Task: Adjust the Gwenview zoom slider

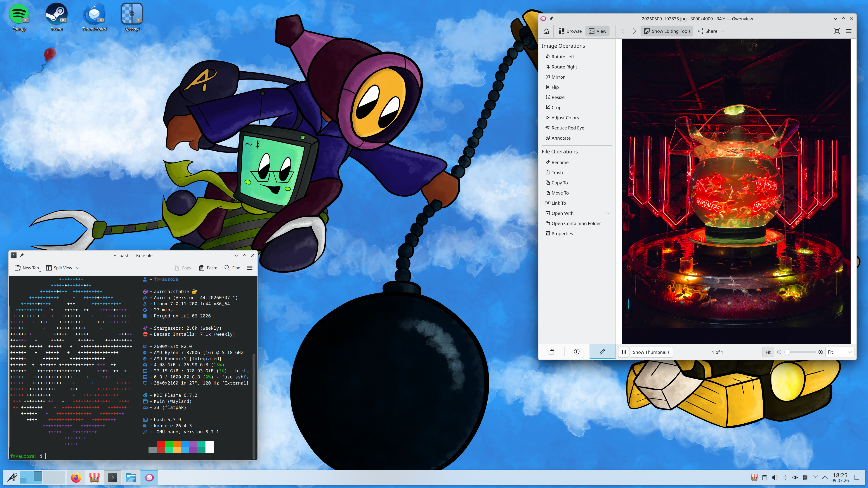Action: (x=800, y=352)
